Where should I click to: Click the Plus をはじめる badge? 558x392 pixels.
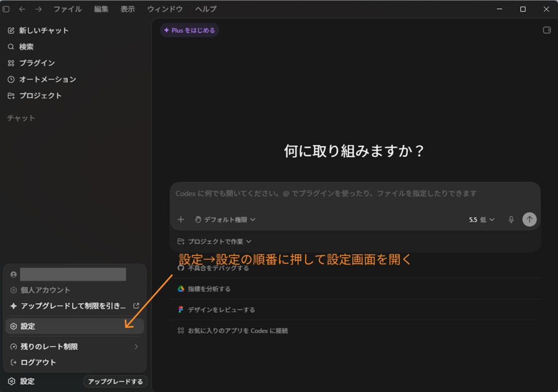(189, 30)
